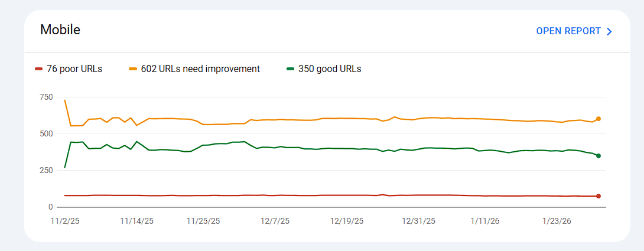Click the orange endpoint dot on the chart
This screenshot has width=644, height=251.
pyautogui.click(x=599, y=119)
